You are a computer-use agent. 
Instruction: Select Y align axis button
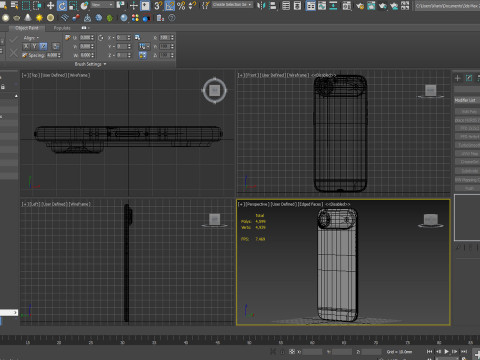34,46
